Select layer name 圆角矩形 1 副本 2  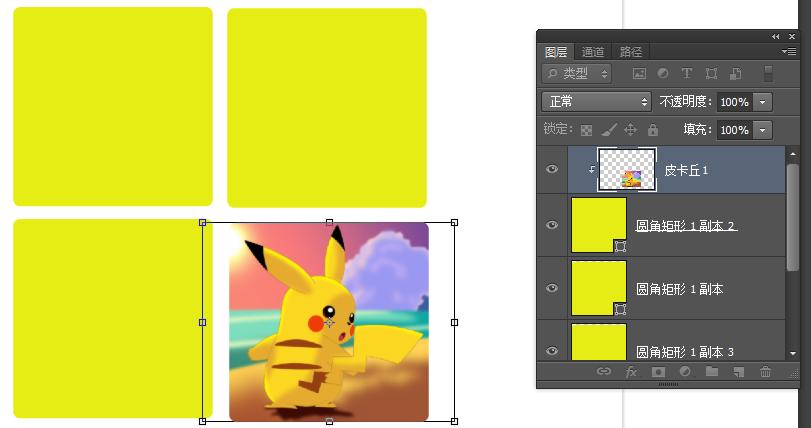[x=686, y=225]
